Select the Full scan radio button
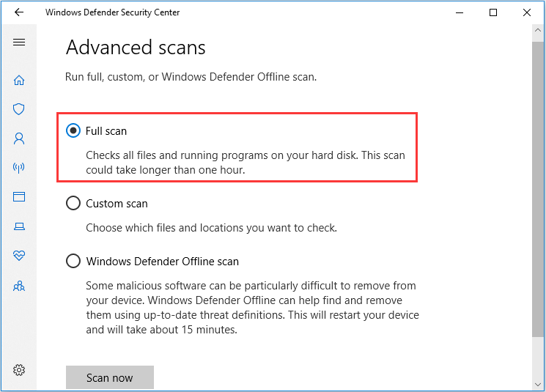 point(73,130)
